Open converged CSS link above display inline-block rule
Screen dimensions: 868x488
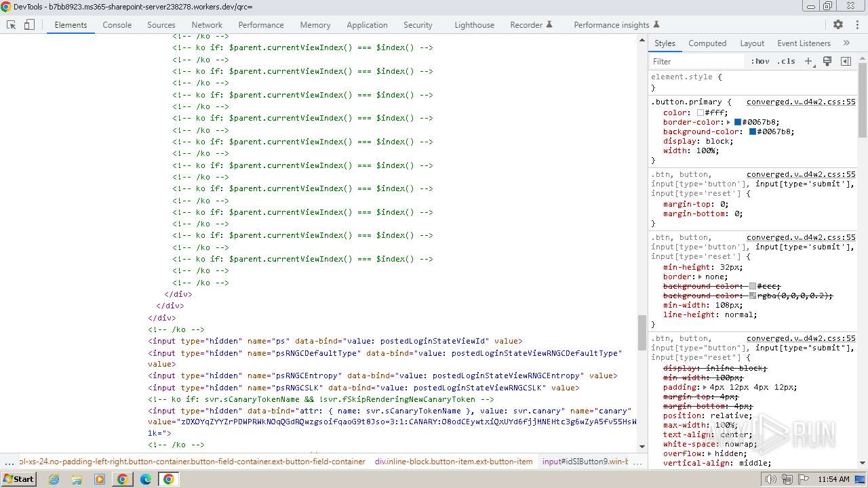point(801,338)
